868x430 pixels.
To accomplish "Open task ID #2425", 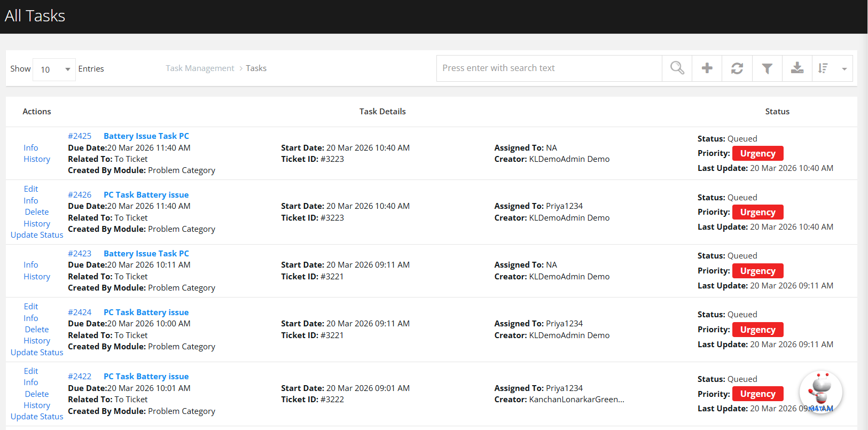I will [80, 136].
